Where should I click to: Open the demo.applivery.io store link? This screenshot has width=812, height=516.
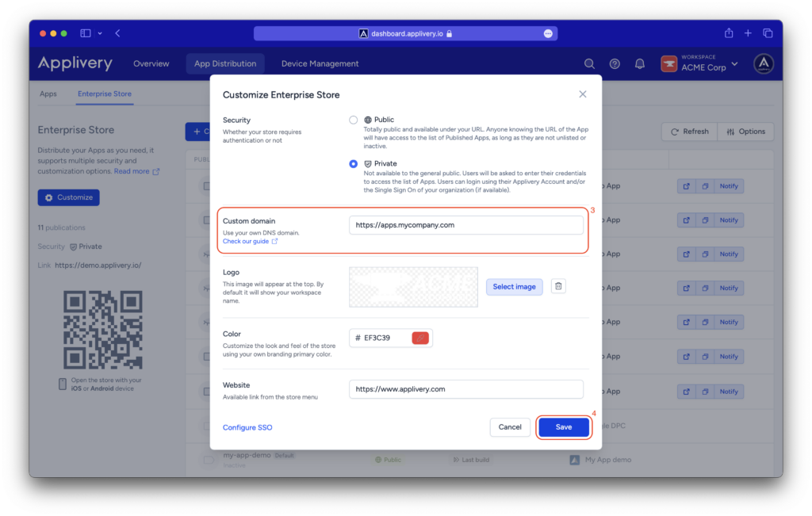[x=98, y=265]
